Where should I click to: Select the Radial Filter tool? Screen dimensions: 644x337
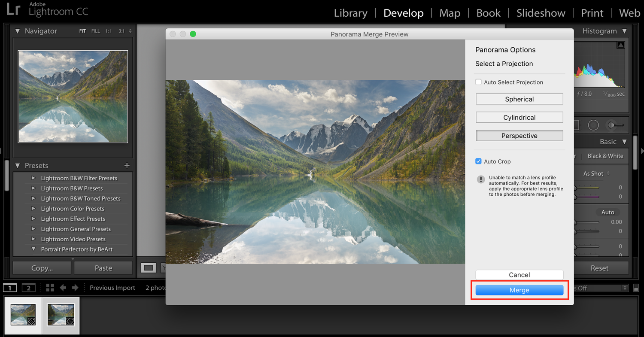[593, 125]
